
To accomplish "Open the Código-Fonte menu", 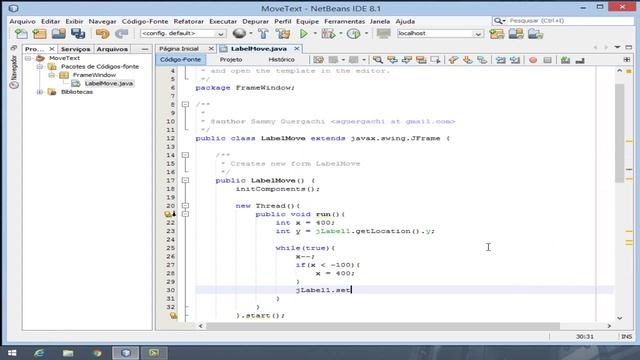I will tap(145, 21).
